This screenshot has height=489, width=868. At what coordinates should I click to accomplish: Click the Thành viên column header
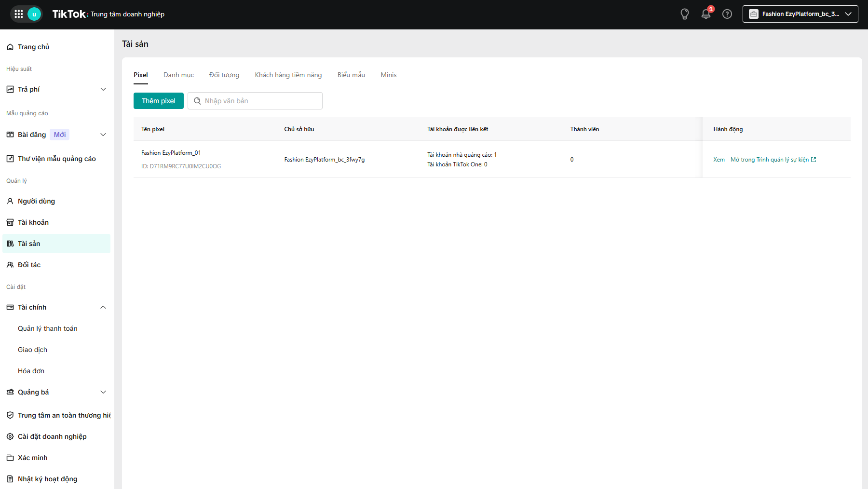(584, 129)
